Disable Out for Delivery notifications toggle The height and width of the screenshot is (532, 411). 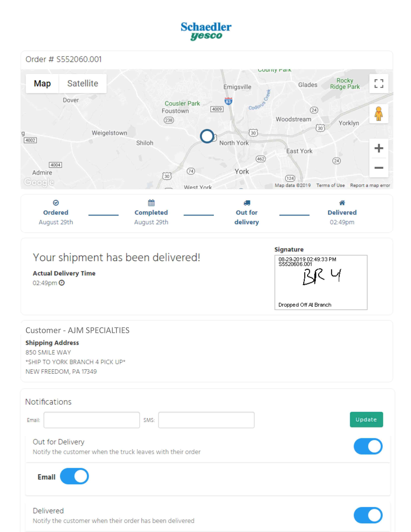(x=368, y=446)
